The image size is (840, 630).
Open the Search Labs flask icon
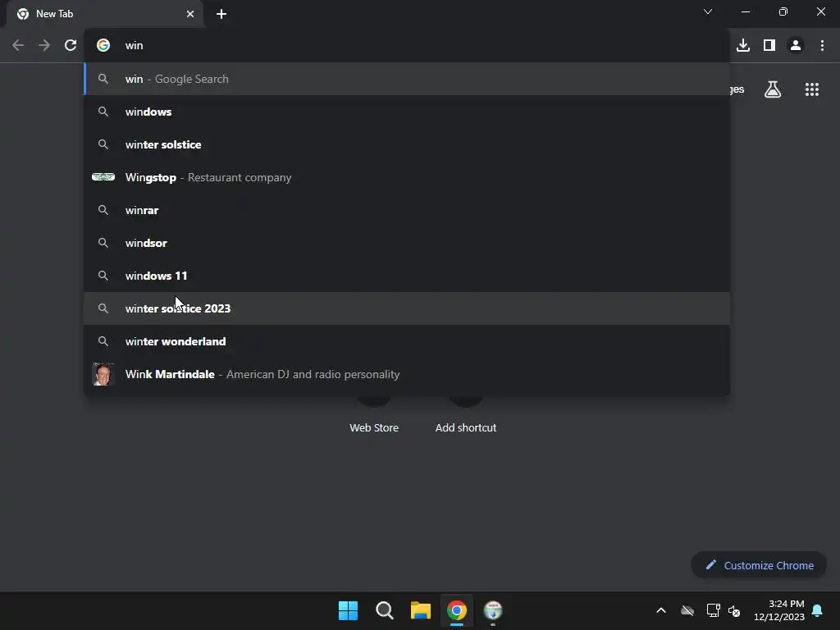pos(773,89)
